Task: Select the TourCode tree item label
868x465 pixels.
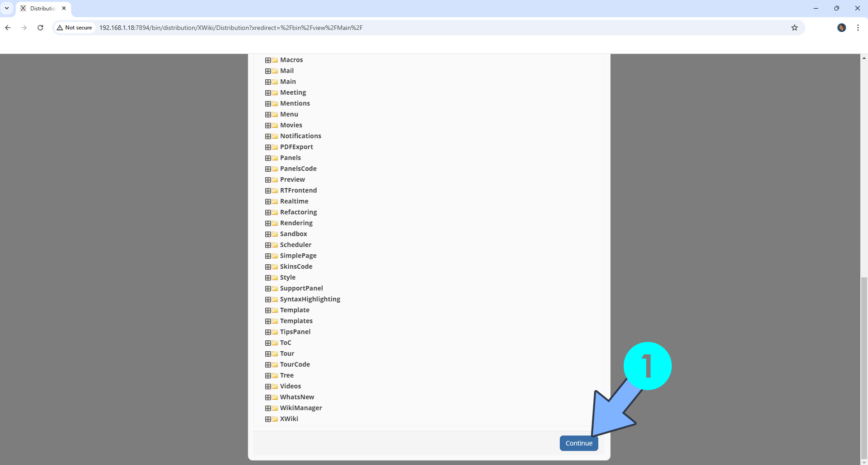Action: pos(295,364)
